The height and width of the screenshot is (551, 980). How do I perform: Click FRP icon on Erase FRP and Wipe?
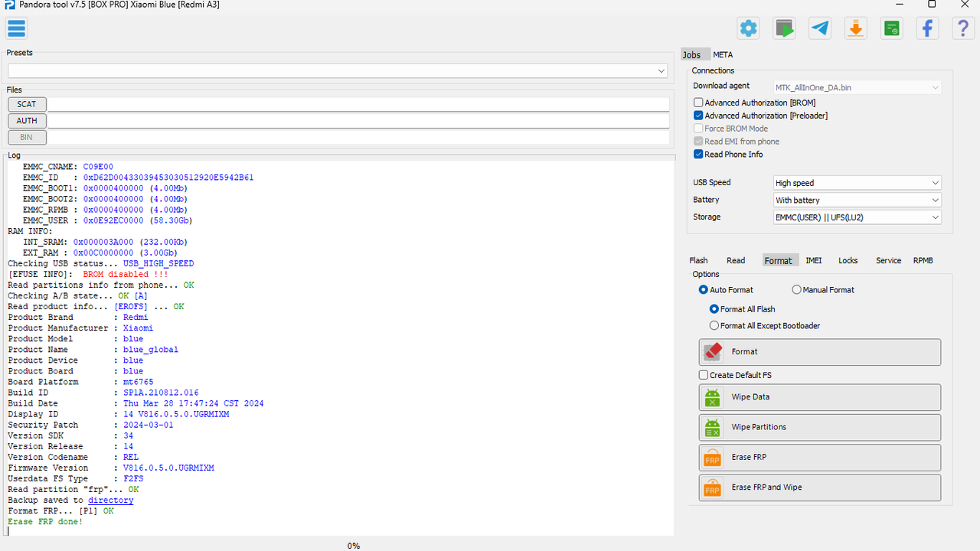click(x=713, y=487)
